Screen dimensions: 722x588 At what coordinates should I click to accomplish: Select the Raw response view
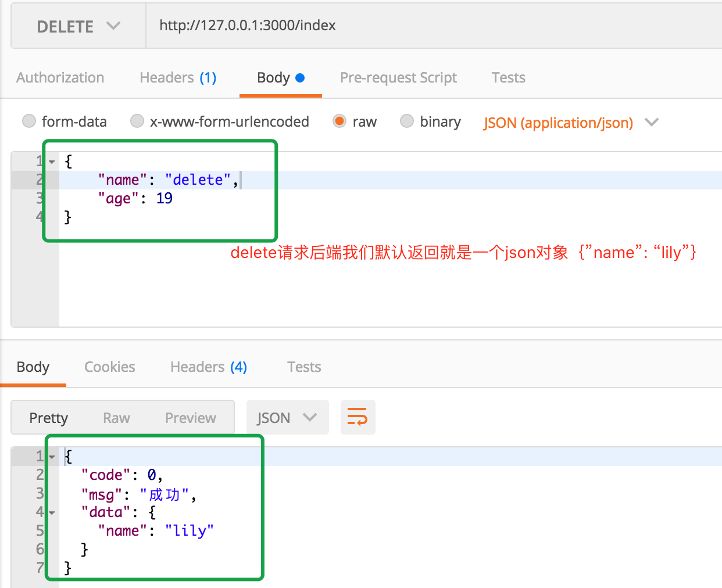tap(116, 418)
